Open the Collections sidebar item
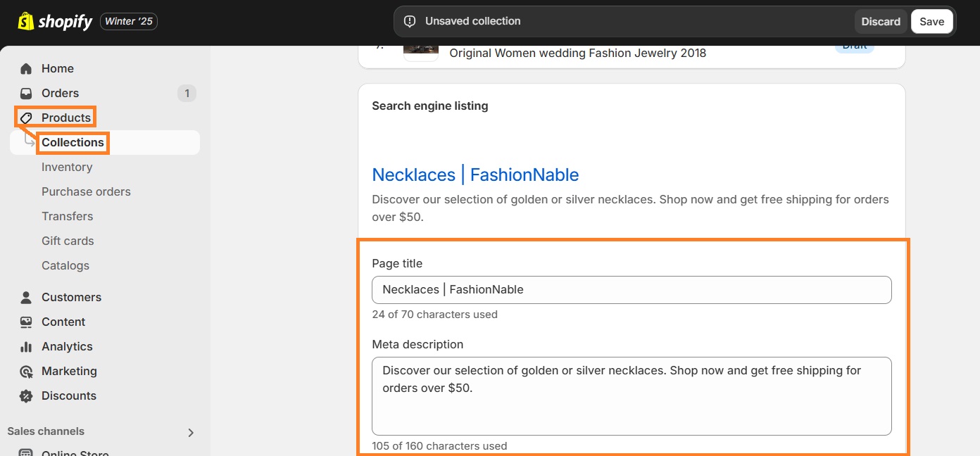This screenshot has width=980, height=456. pos(73,142)
